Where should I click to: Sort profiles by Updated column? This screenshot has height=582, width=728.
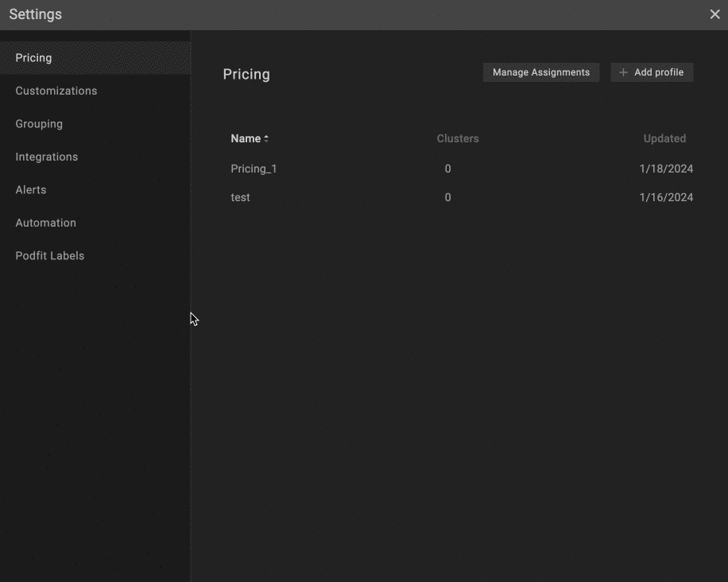pos(664,138)
